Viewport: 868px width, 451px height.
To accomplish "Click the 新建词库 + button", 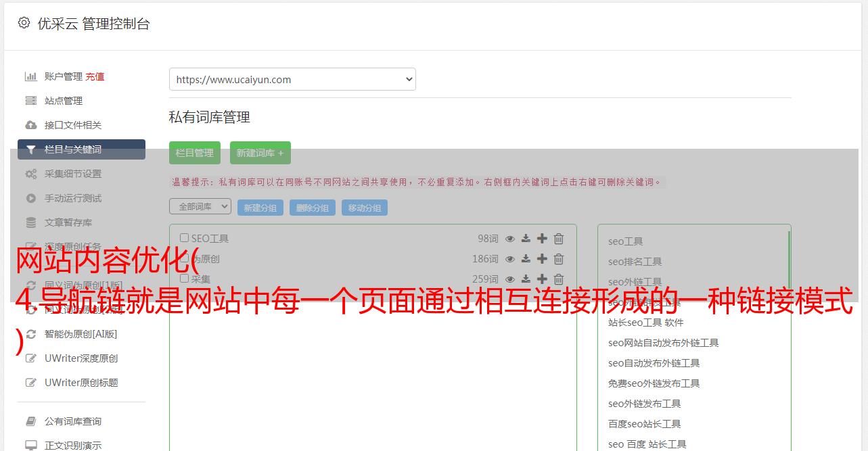I will (260, 153).
